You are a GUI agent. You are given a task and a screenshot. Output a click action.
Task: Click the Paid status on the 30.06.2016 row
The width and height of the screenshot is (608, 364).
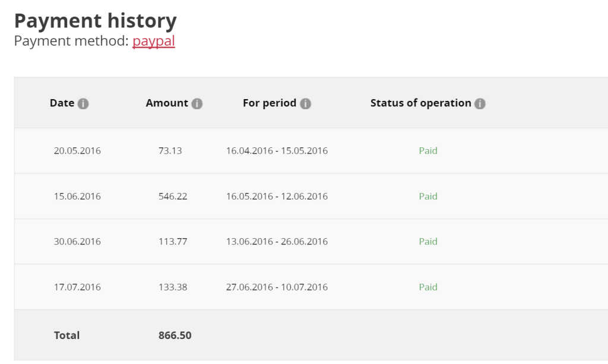coord(427,241)
